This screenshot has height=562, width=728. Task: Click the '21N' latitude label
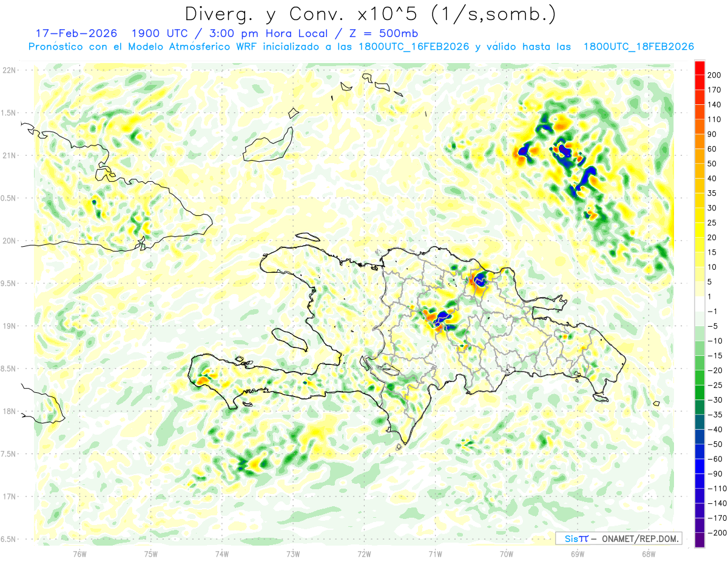pos(8,156)
